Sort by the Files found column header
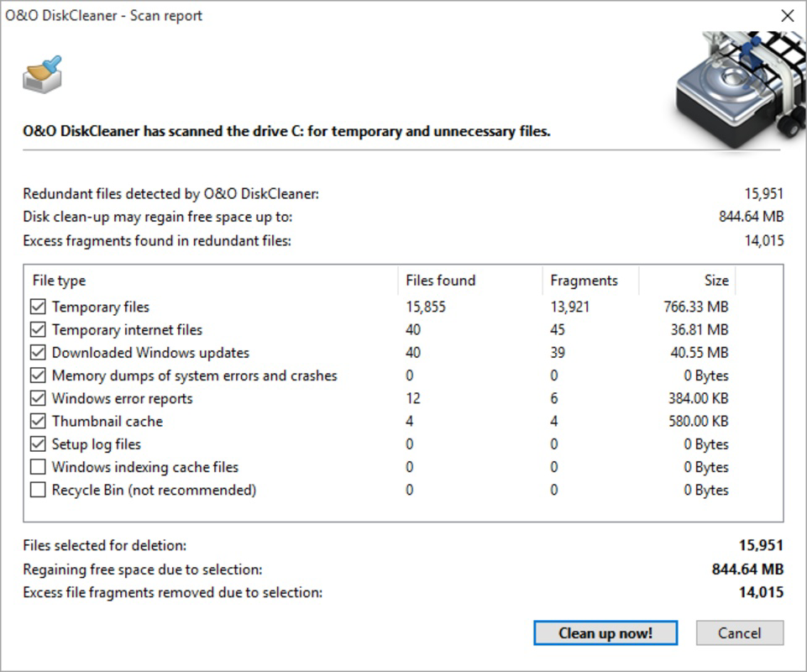The height and width of the screenshot is (672, 807). pyautogui.click(x=470, y=281)
